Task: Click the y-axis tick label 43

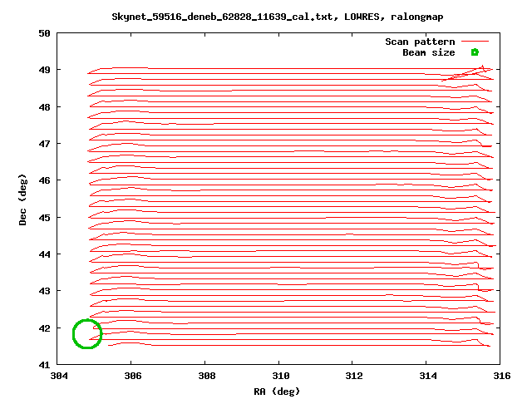Action: click(x=44, y=291)
